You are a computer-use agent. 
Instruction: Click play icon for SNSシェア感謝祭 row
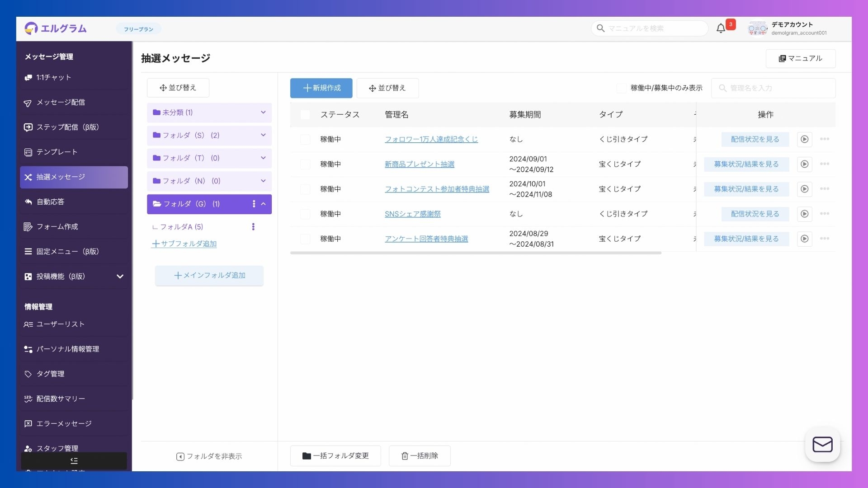(x=804, y=214)
